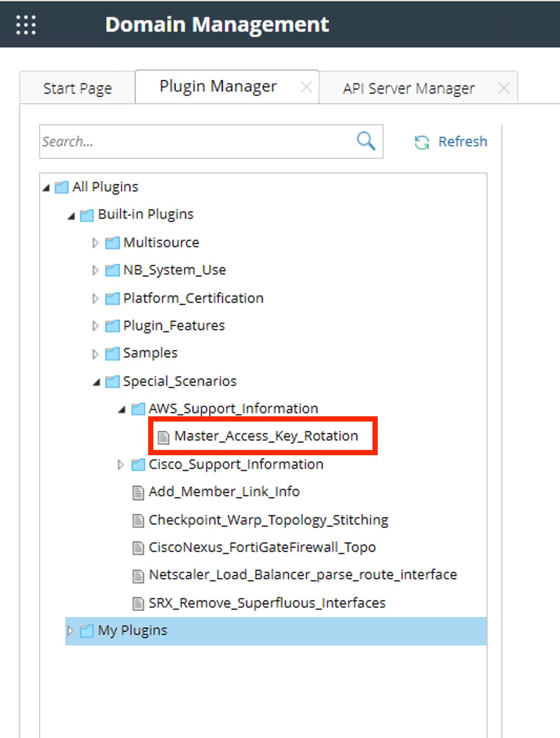Switch to the Start Page tab
560x738 pixels.
[77, 87]
